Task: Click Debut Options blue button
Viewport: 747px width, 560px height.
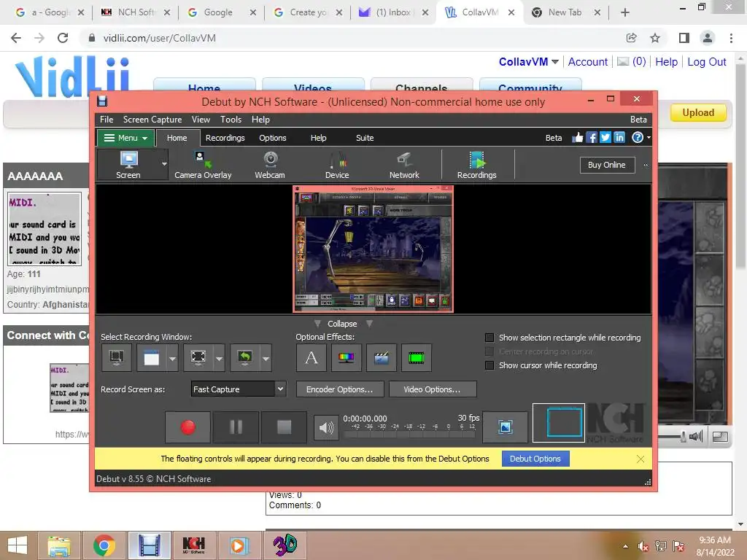Action: (x=535, y=459)
